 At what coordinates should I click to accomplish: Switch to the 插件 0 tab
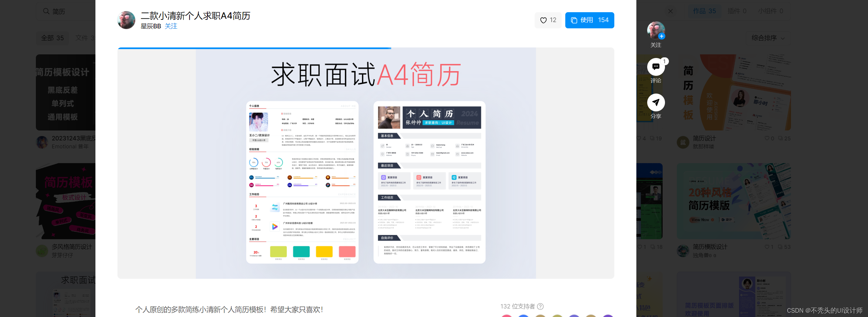pos(737,11)
